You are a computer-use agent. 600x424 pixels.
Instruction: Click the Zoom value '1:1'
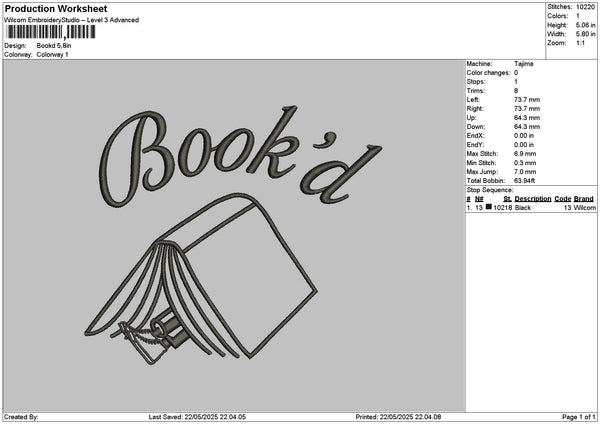tap(580, 43)
